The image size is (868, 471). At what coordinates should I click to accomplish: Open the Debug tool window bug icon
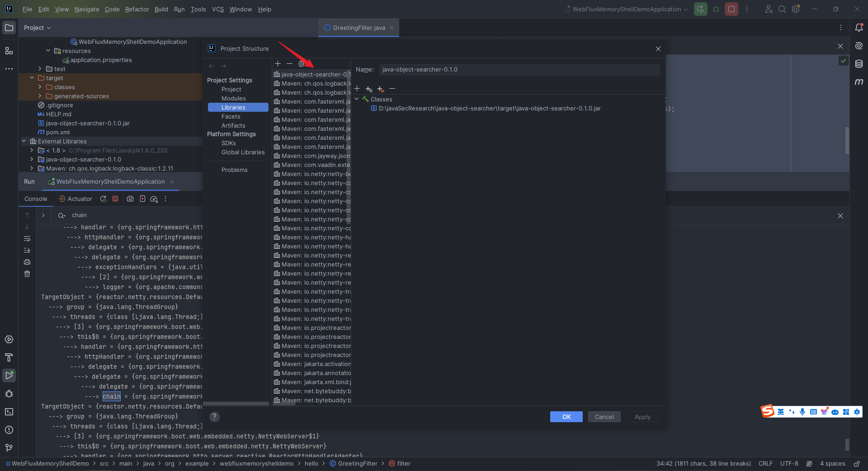coord(9,394)
